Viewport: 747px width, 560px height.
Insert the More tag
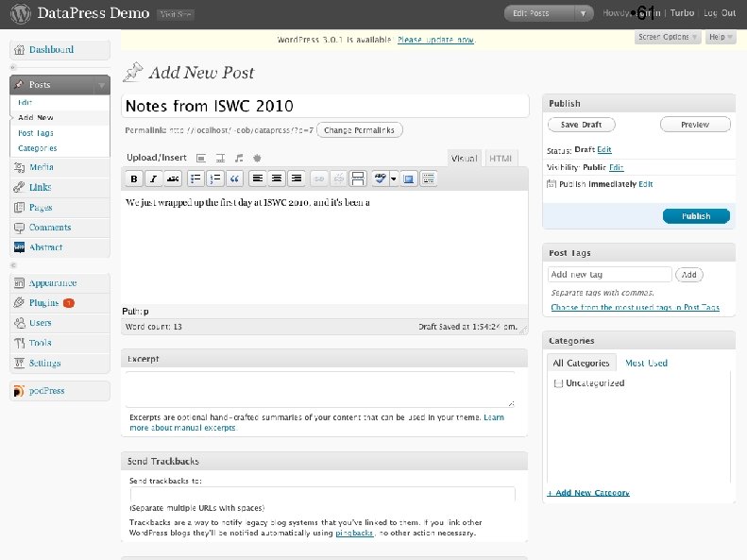tap(357, 178)
